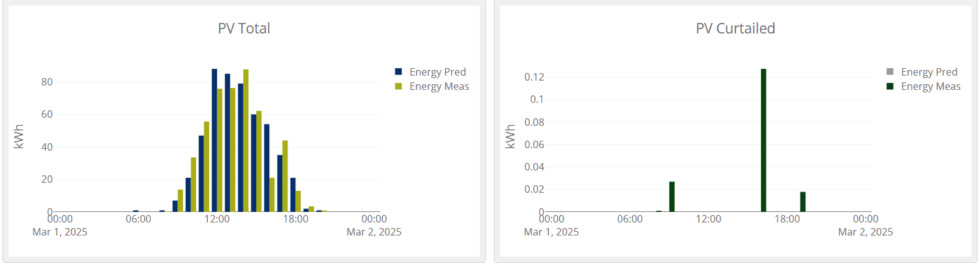The height and width of the screenshot is (264, 980).
Task: Click the dark blue Energy Pred legend swatch
Action: [x=398, y=72]
